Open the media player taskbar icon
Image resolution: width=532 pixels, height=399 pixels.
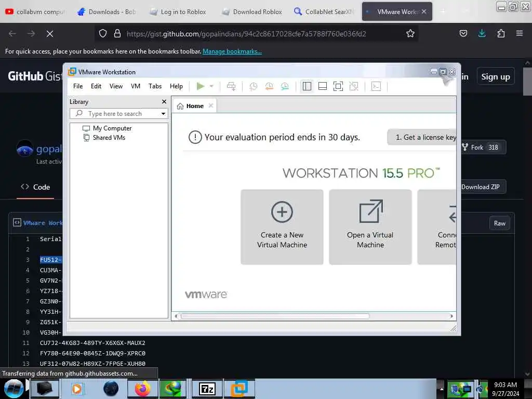click(x=77, y=389)
